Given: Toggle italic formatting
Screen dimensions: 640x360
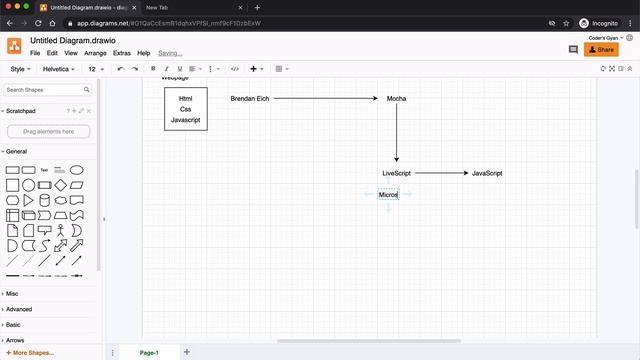Looking at the screenshot, I should [166, 69].
